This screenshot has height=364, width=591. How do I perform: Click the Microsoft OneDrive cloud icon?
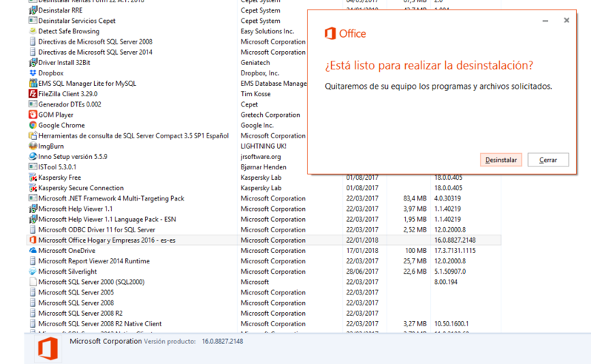[33, 251]
